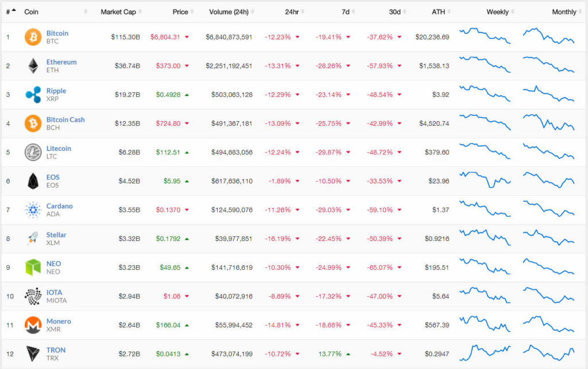Open the Cardano coin link
This screenshot has height=369, width=588.
59,206
